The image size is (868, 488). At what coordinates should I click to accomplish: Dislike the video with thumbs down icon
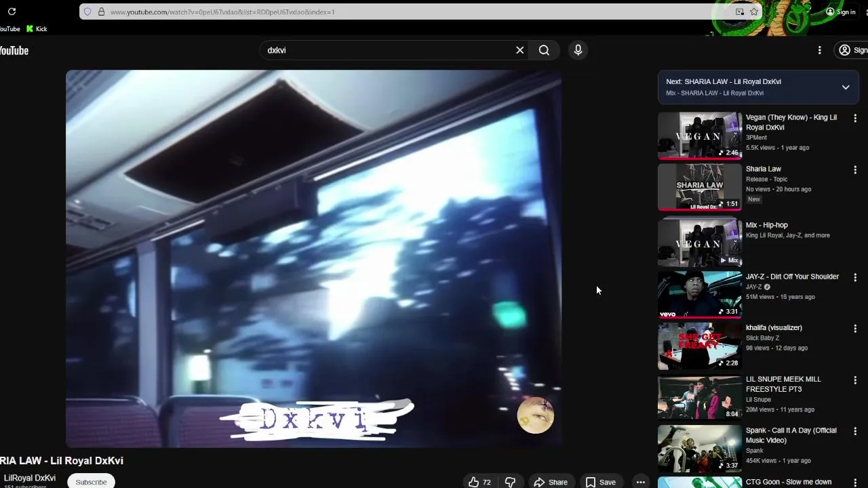(510, 482)
